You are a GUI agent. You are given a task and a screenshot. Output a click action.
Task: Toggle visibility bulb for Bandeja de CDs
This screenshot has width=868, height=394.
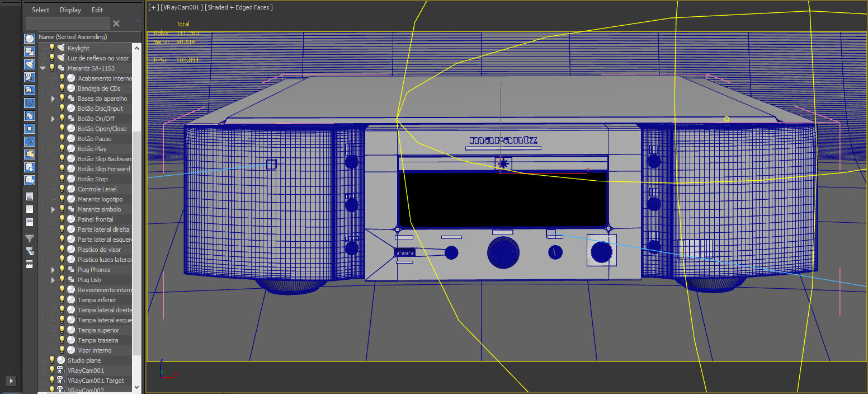point(62,88)
